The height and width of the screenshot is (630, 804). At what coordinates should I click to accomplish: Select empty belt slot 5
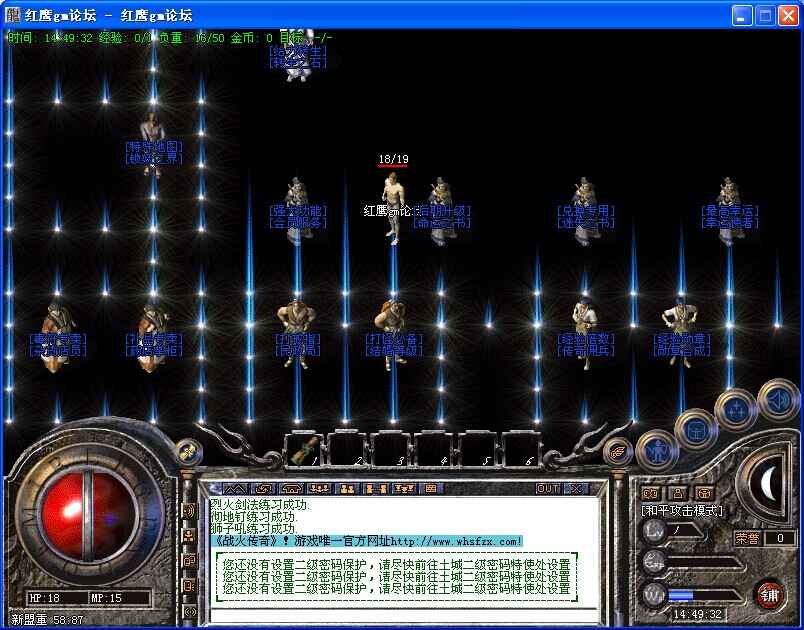coord(477,450)
